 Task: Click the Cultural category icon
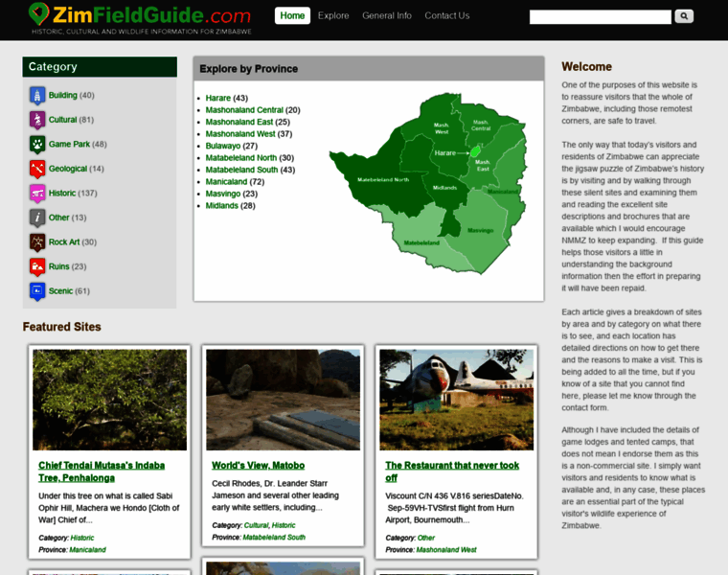coord(37,120)
